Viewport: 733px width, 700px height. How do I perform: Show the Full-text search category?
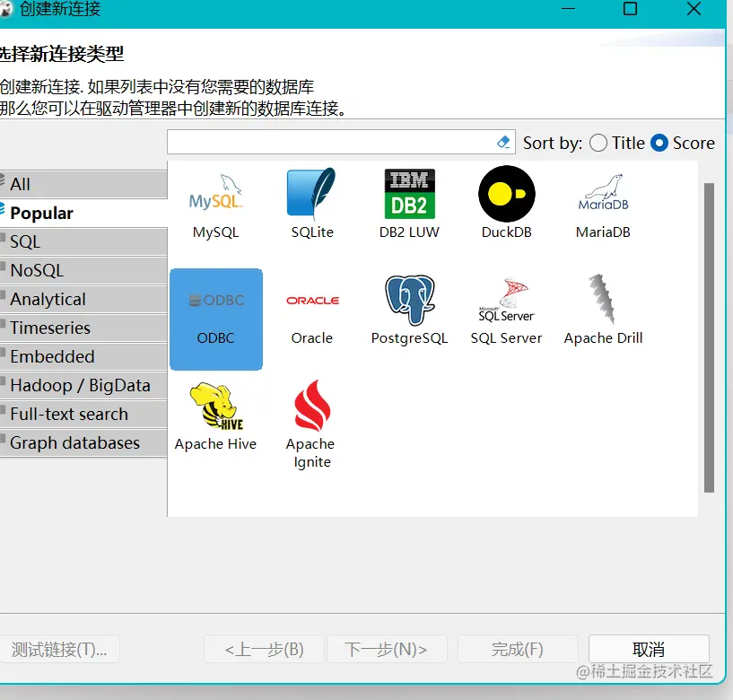pos(83,415)
